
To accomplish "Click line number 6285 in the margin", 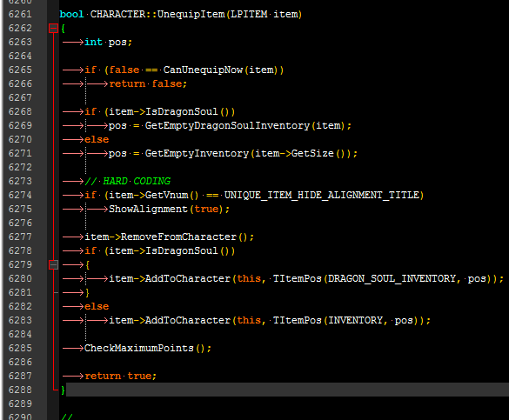I will pyautogui.click(x=20, y=348).
